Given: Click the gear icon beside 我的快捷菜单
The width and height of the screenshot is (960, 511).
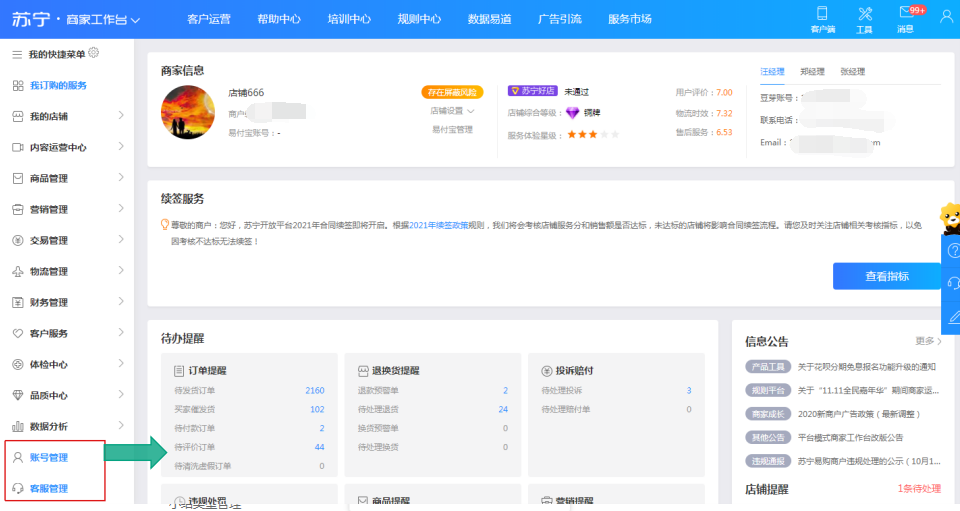Looking at the screenshot, I should click(x=94, y=53).
